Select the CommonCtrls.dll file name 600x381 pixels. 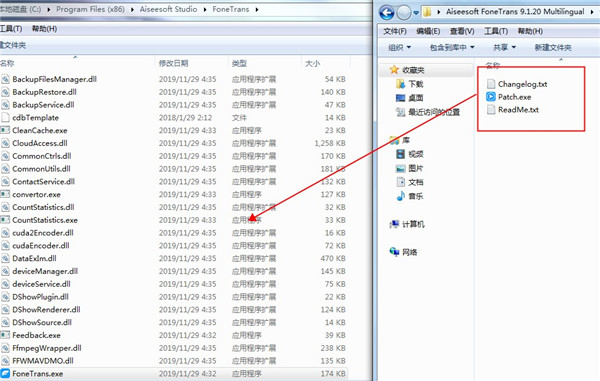tap(42, 156)
